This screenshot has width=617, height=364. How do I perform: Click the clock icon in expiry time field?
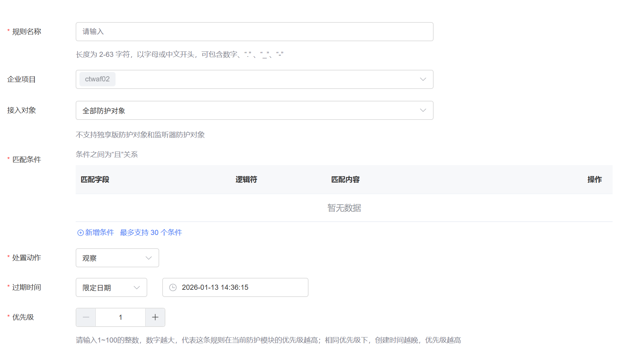(173, 287)
